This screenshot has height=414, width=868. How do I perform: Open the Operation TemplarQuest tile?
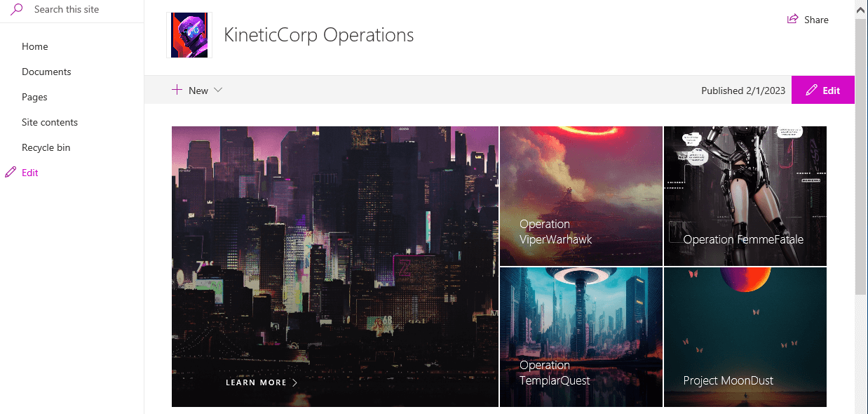click(x=581, y=337)
